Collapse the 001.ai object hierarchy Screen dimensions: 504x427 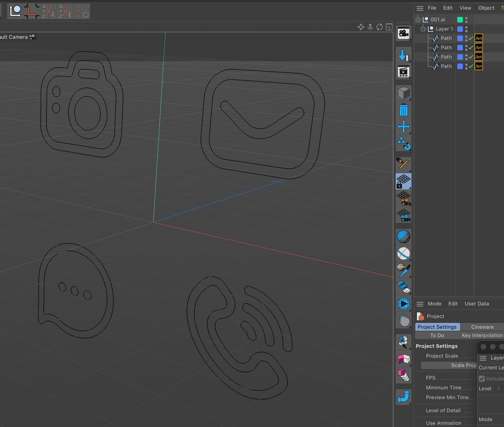(x=418, y=19)
